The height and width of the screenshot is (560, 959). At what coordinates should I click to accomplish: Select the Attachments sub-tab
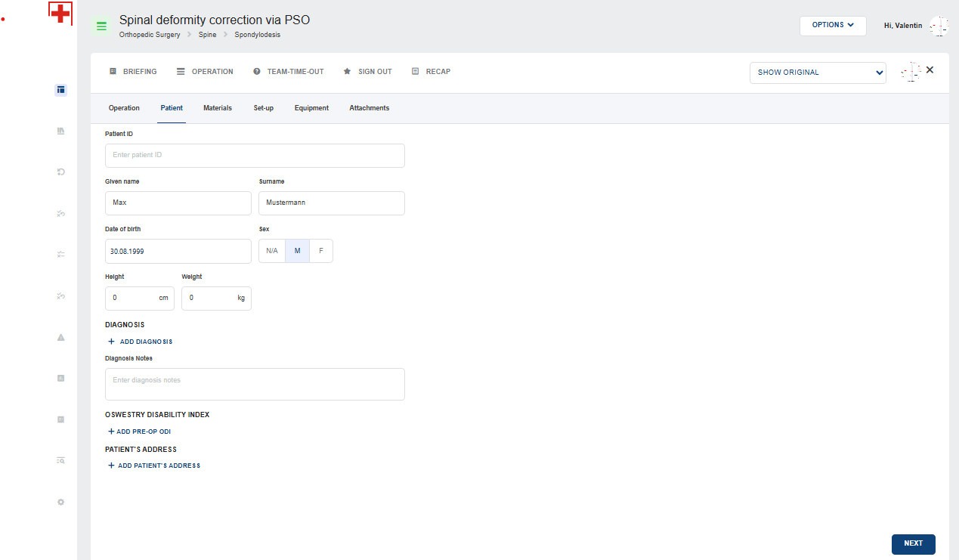(x=370, y=108)
